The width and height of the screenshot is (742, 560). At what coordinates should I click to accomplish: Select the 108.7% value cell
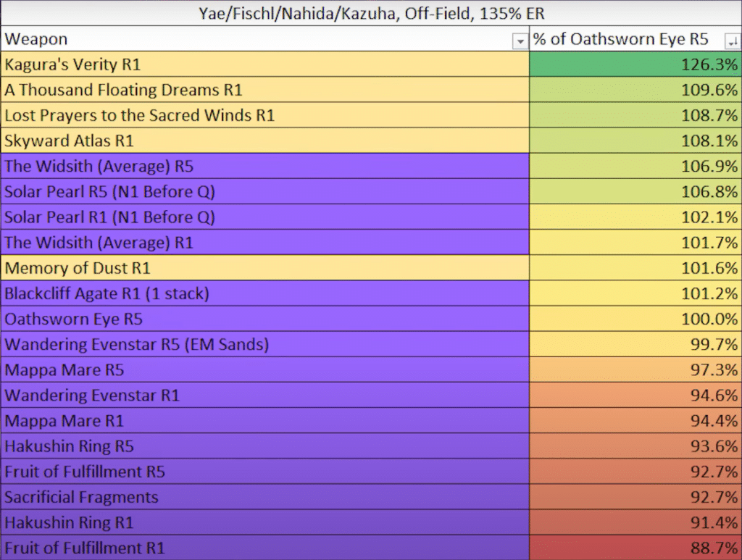pos(635,115)
